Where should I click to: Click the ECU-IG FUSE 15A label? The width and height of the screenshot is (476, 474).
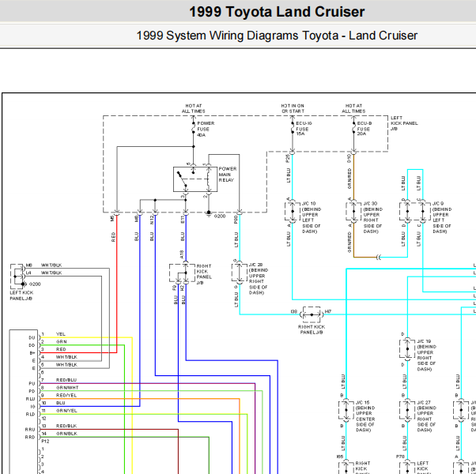coord(304,129)
